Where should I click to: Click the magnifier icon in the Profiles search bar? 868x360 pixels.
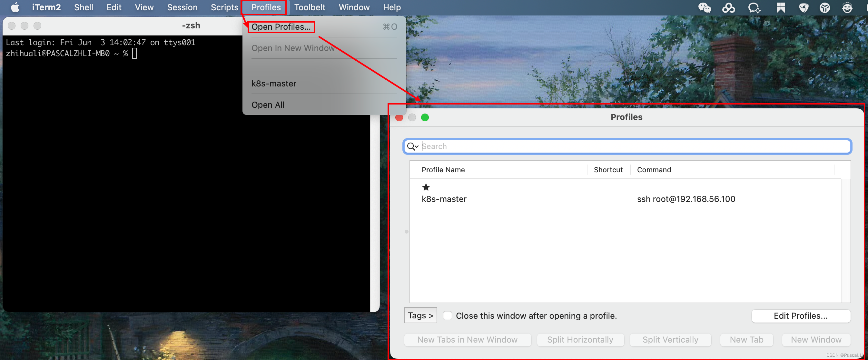(411, 146)
